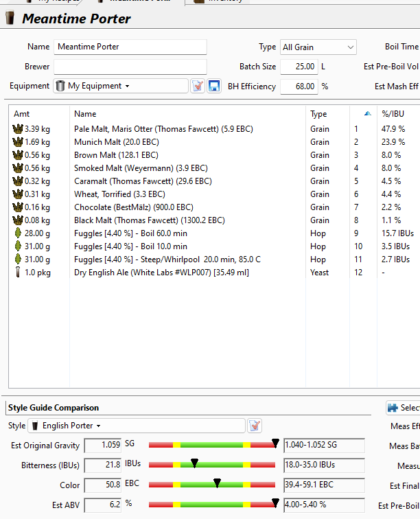The width and height of the screenshot is (420, 519).
Task: Select Fuggles Boil 60.0 min row
Action: click(214, 233)
